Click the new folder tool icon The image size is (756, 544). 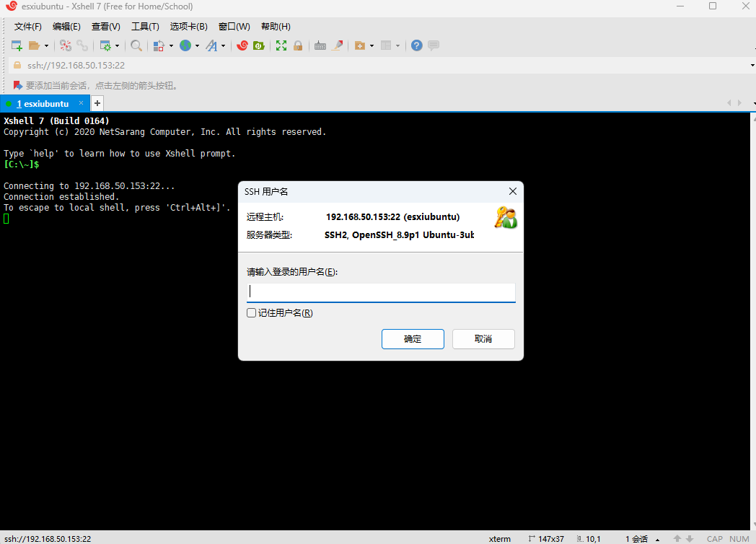click(x=360, y=46)
